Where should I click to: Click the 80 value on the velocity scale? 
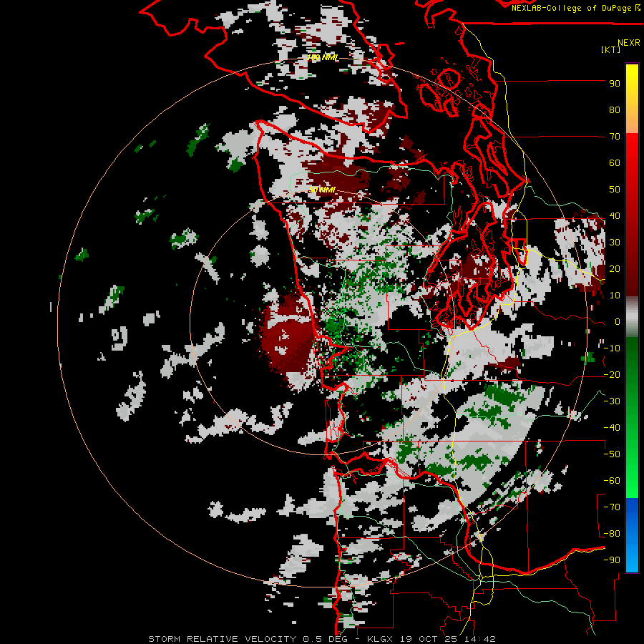click(x=615, y=110)
